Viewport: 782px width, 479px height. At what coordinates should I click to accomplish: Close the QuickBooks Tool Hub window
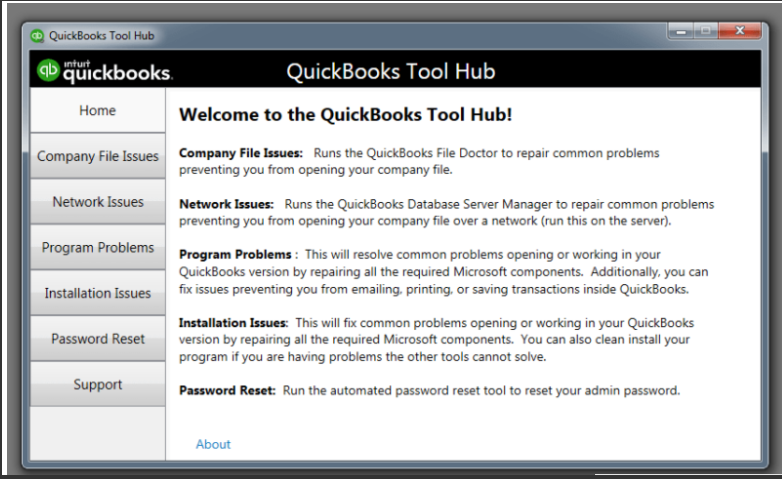click(x=740, y=31)
